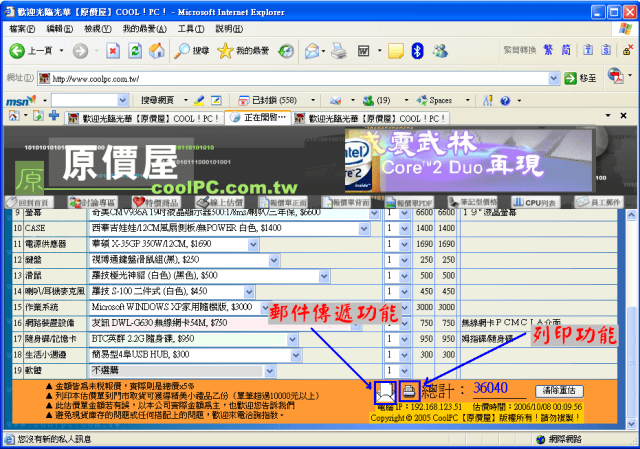The width and height of the screenshot is (640, 449).
Task: Switch to the 正在開啟 loading tab
Action: click(258, 118)
